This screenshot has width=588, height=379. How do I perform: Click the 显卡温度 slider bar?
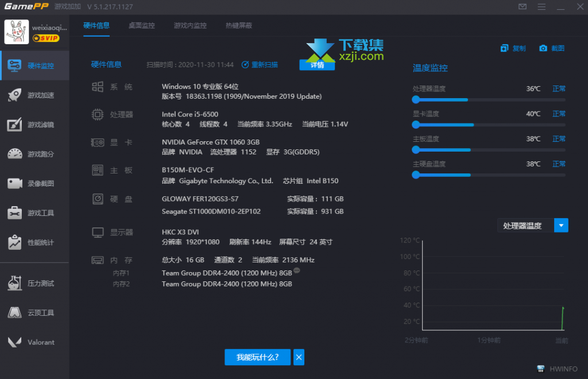(x=489, y=125)
